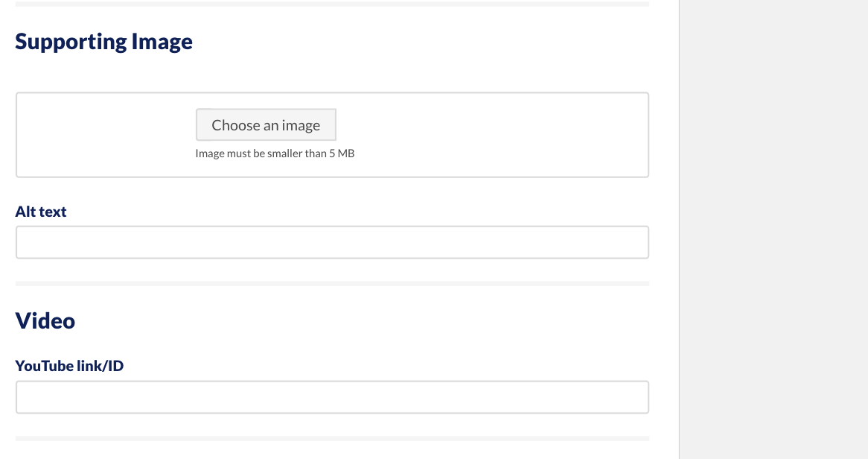This screenshot has width=868, height=459.
Task: Click the "Alt text" field label
Action: tap(41, 212)
